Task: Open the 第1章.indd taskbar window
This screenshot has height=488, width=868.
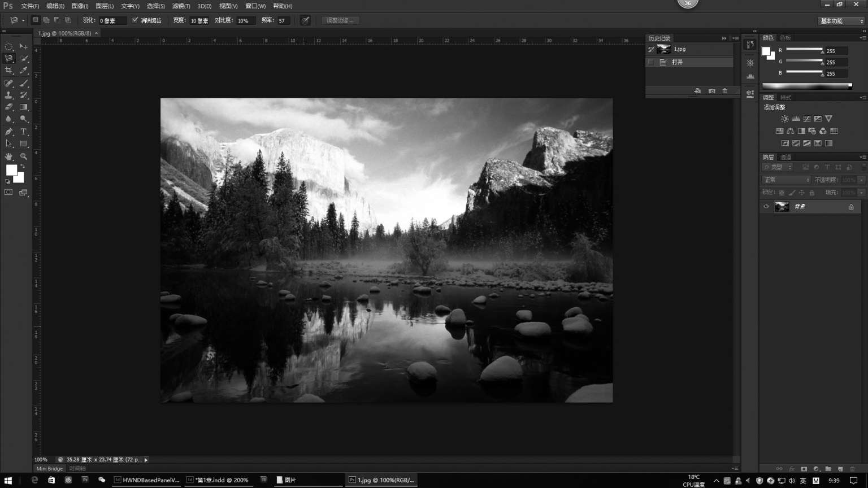Action: pyautogui.click(x=218, y=480)
